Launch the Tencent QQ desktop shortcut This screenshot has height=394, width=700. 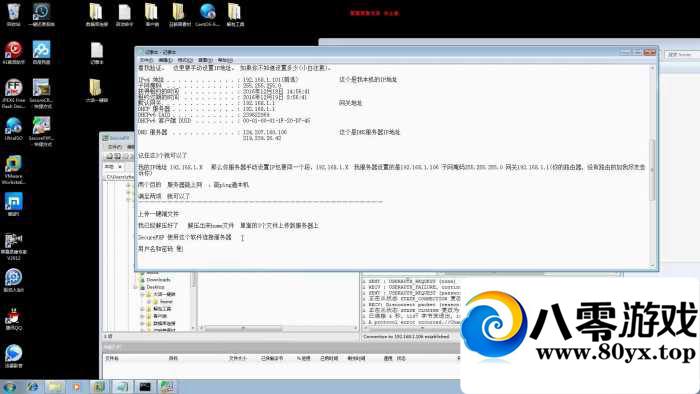pos(13,319)
